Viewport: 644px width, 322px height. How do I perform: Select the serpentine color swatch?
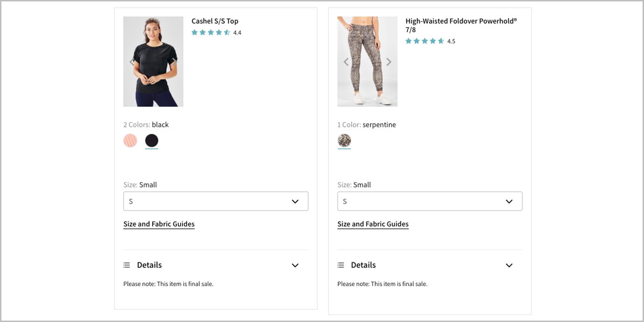[x=344, y=140]
